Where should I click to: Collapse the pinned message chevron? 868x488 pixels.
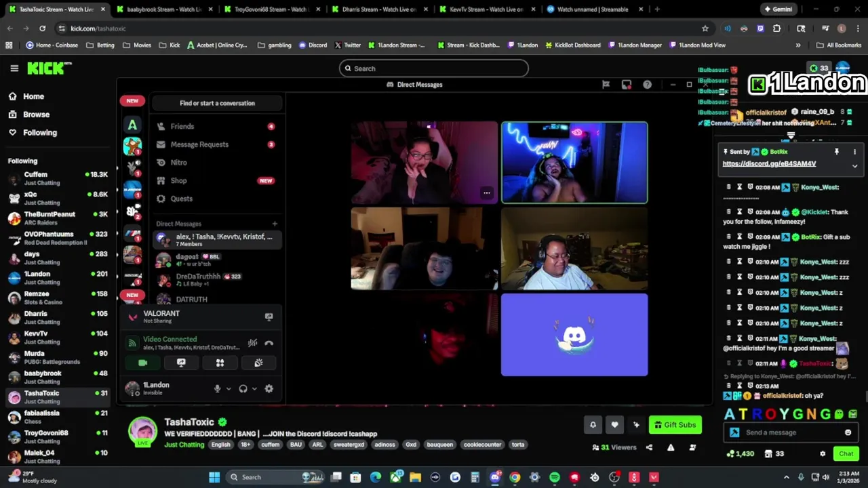tap(854, 165)
